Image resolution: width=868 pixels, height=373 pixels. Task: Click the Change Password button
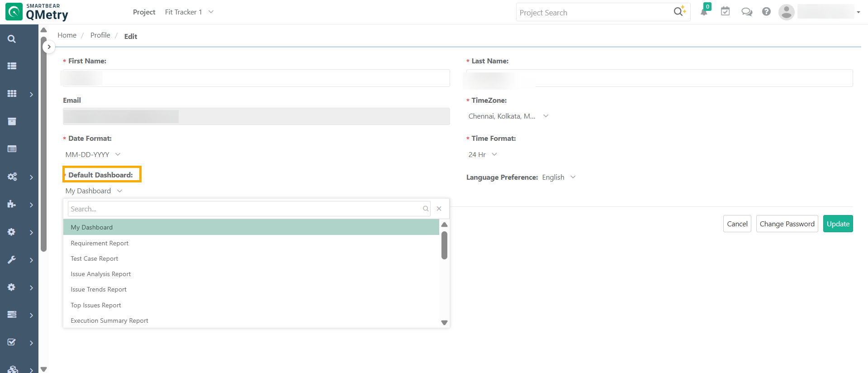(x=787, y=224)
